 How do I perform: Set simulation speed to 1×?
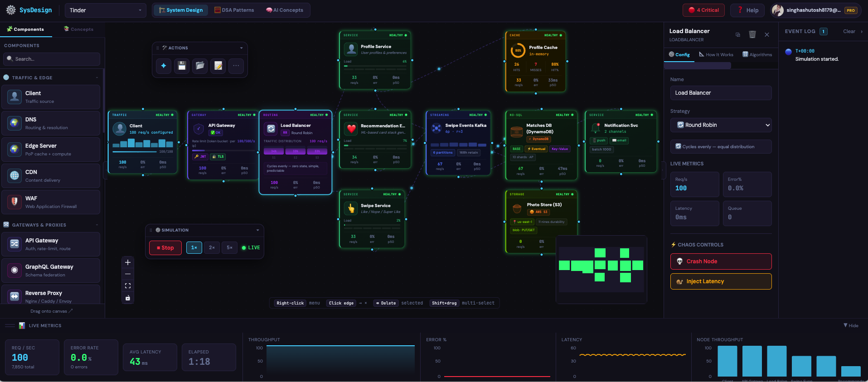tap(194, 247)
